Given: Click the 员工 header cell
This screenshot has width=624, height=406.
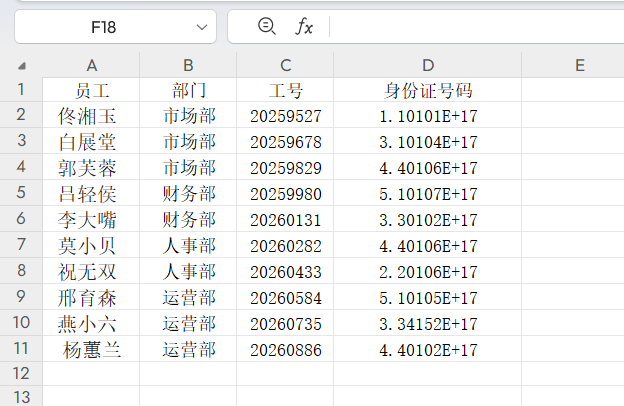Looking at the screenshot, I should pos(91,90).
